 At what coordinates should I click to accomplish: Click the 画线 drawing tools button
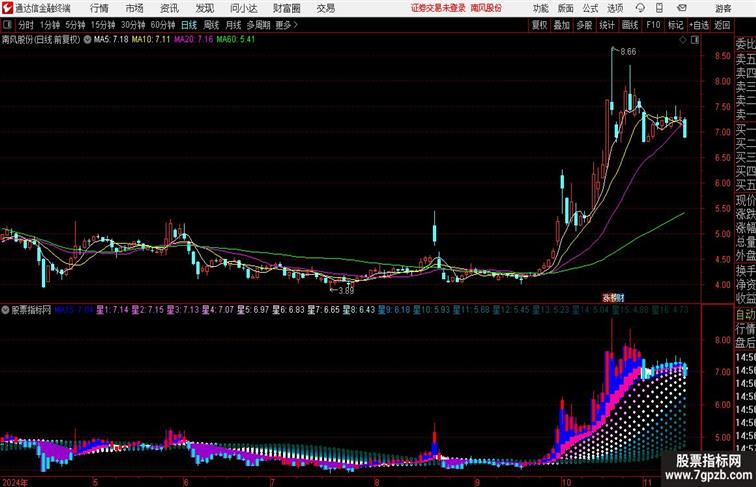pyautogui.click(x=630, y=25)
